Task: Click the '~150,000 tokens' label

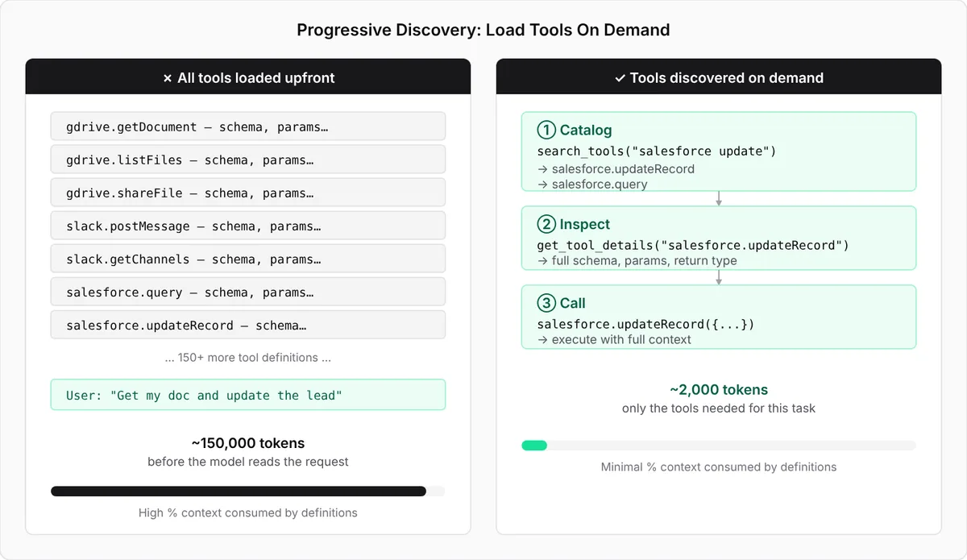Action: (248, 443)
